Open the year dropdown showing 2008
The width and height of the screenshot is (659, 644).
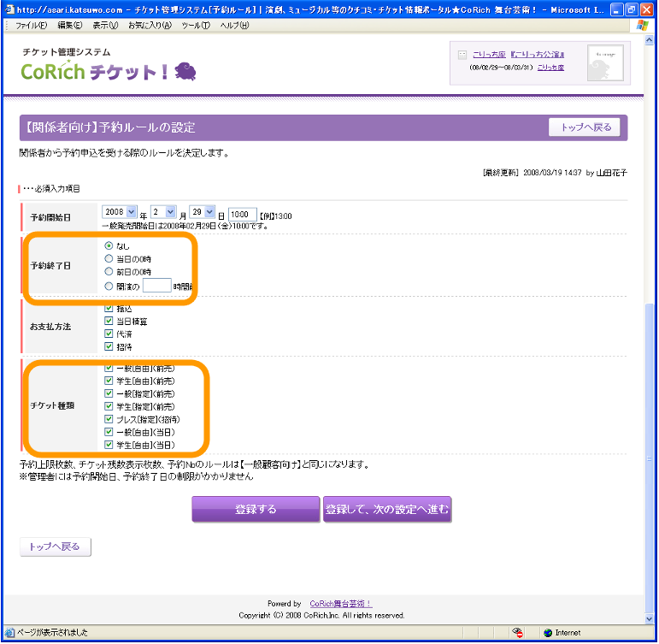coord(119,211)
